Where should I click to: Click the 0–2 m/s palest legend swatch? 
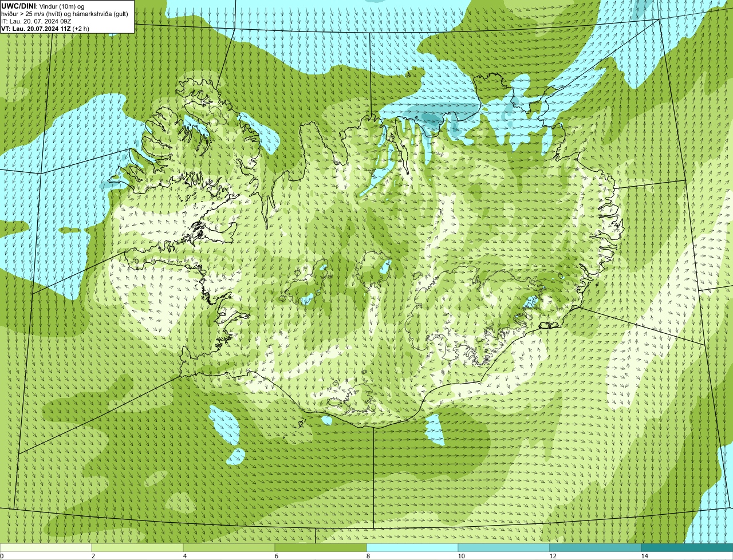click(x=46, y=548)
